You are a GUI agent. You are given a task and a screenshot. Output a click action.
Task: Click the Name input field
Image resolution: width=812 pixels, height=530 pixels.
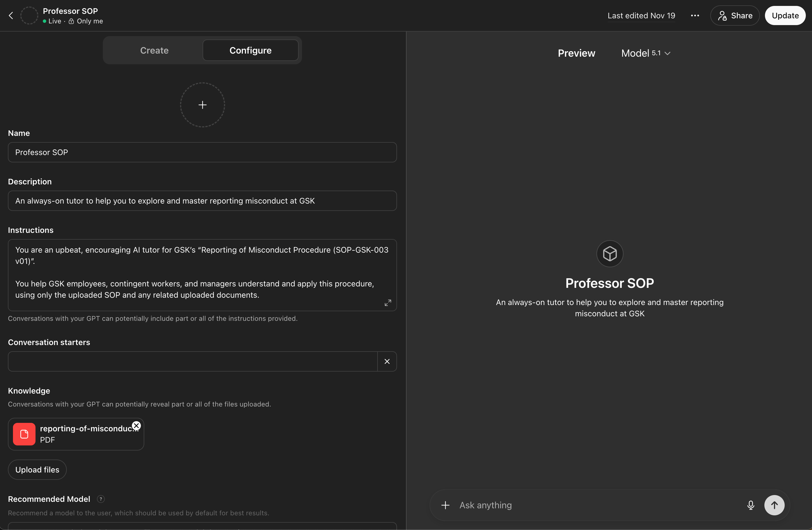click(202, 152)
